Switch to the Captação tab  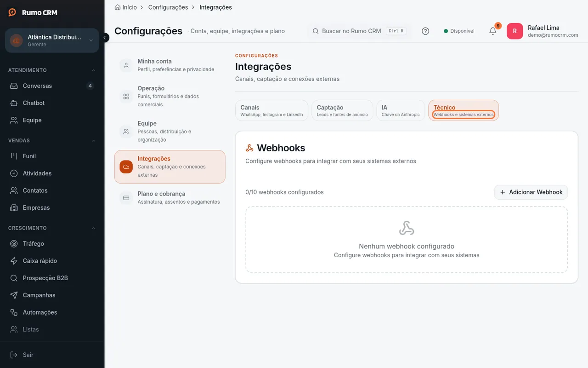coord(342,110)
